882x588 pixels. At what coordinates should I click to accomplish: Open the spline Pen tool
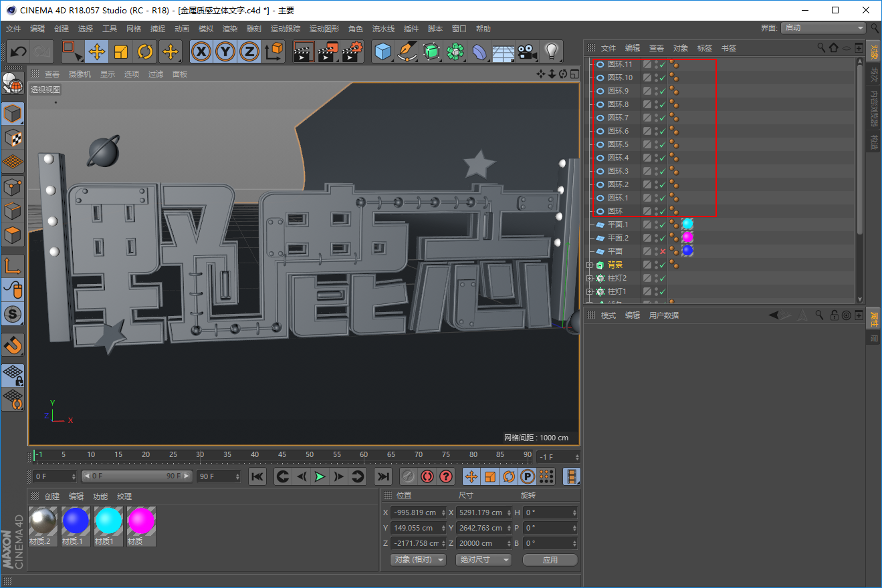tap(407, 51)
